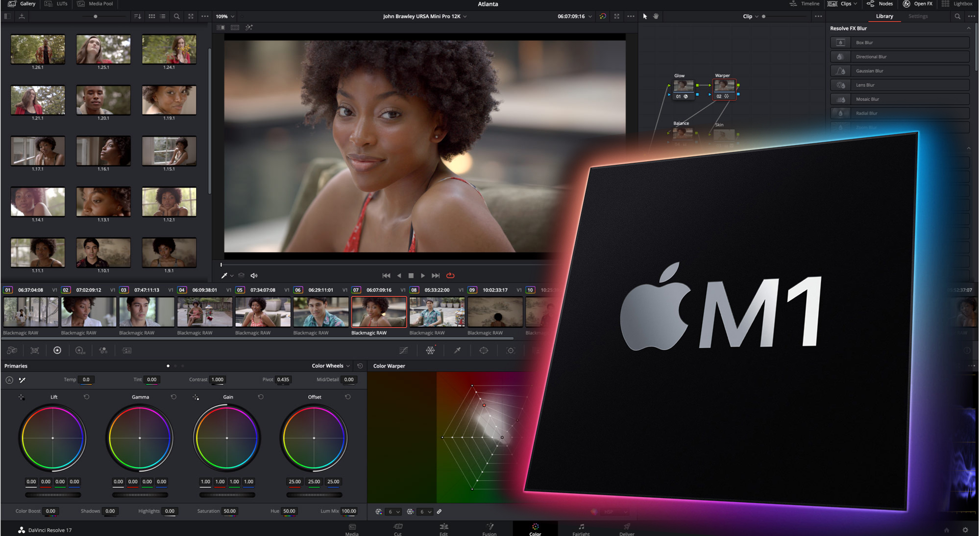
Task: Open the Settings tab in OpenFX panel
Action: click(x=918, y=16)
